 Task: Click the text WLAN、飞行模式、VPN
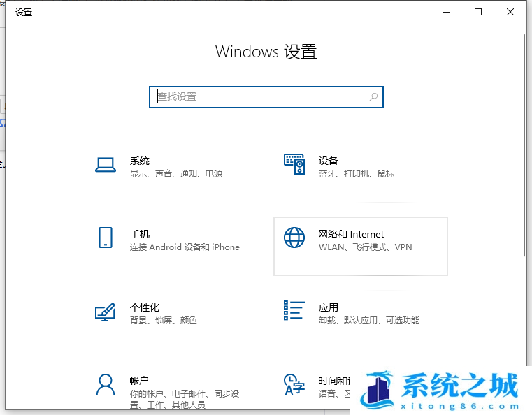365,247
